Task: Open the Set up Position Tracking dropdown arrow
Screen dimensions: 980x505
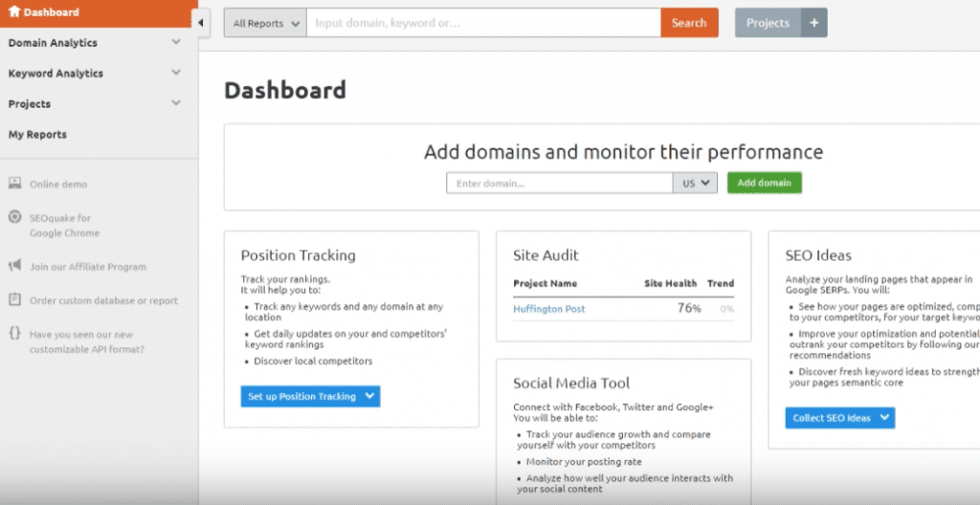Action: pyautogui.click(x=369, y=396)
